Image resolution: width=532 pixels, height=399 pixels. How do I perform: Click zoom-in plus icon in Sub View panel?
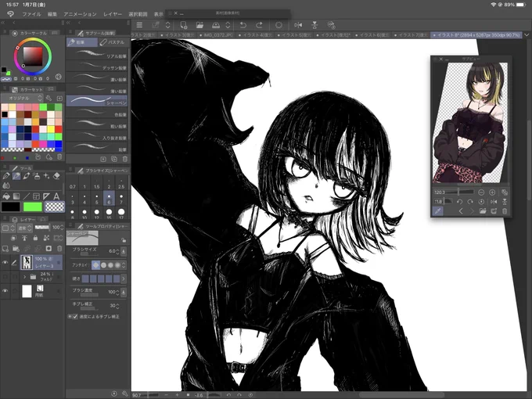click(x=492, y=192)
